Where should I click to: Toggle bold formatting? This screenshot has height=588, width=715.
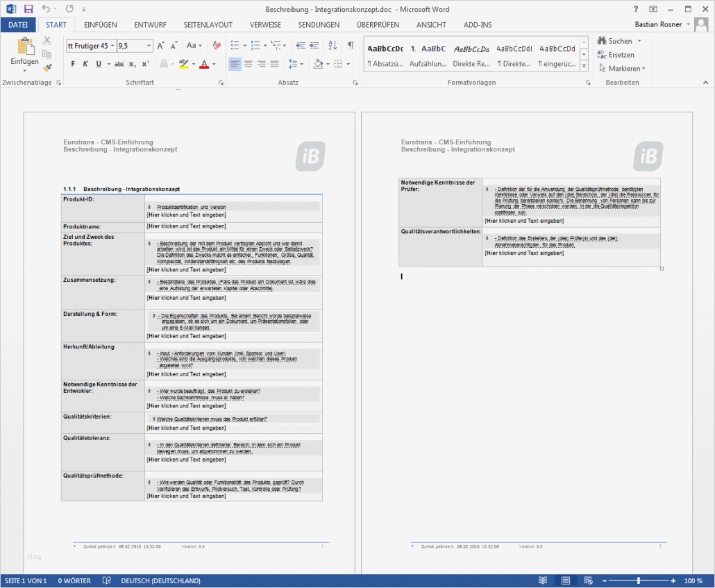(73, 65)
